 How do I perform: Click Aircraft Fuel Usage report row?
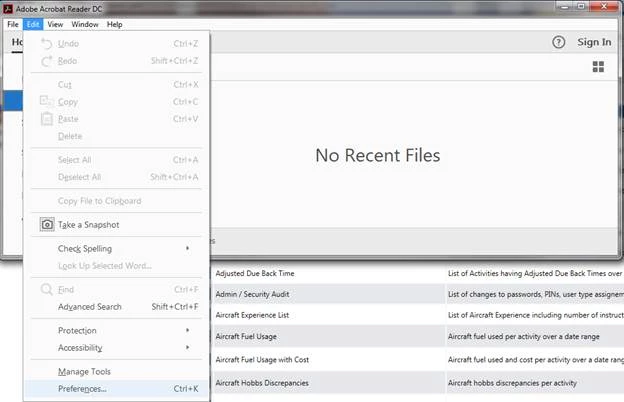coord(246,336)
